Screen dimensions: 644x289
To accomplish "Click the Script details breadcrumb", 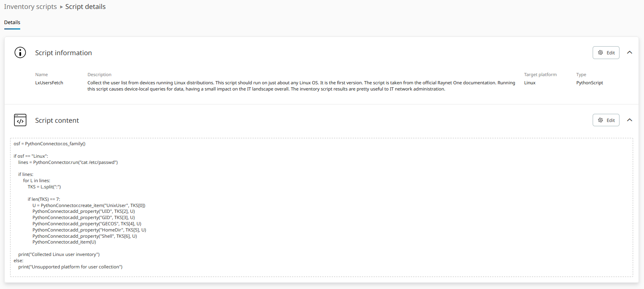I will tap(85, 7).
